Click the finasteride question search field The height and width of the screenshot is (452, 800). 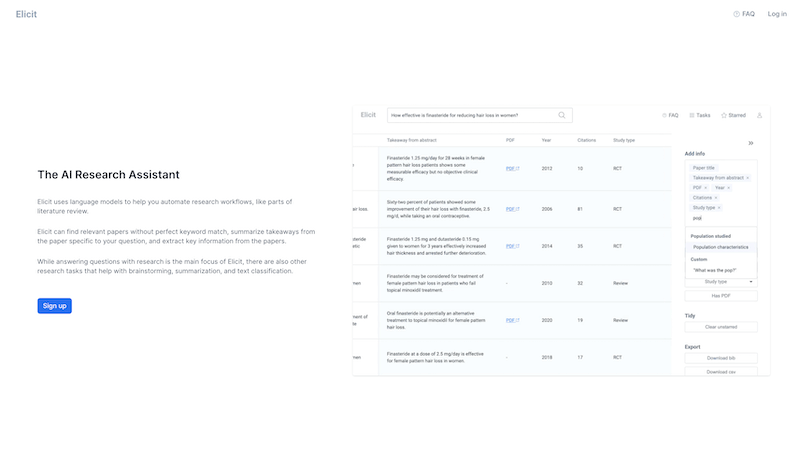tap(470, 115)
